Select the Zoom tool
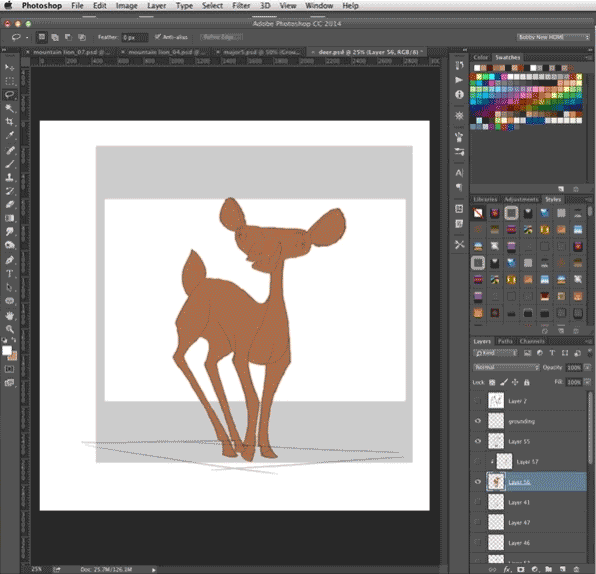This screenshot has height=574, width=596. (x=10, y=329)
